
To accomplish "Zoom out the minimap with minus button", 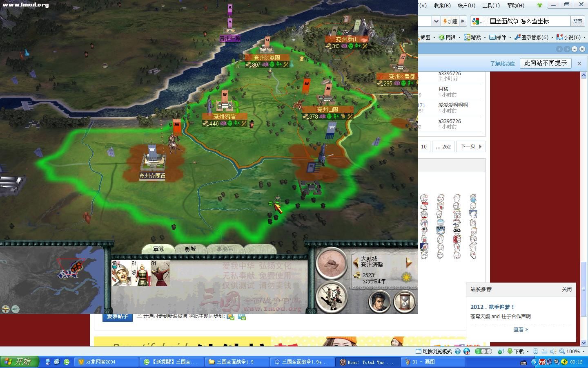I will click(x=16, y=309).
